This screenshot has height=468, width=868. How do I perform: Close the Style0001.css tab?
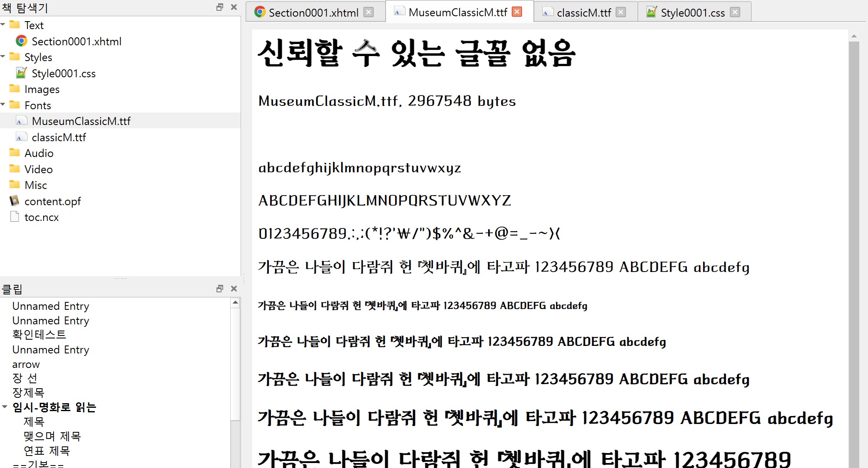(x=735, y=12)
